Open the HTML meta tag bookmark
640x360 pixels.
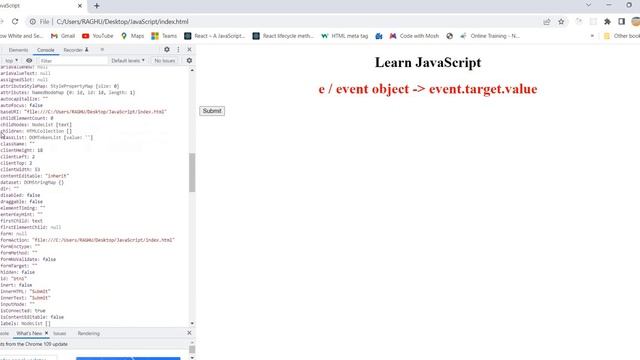click(x=344, y=36)
